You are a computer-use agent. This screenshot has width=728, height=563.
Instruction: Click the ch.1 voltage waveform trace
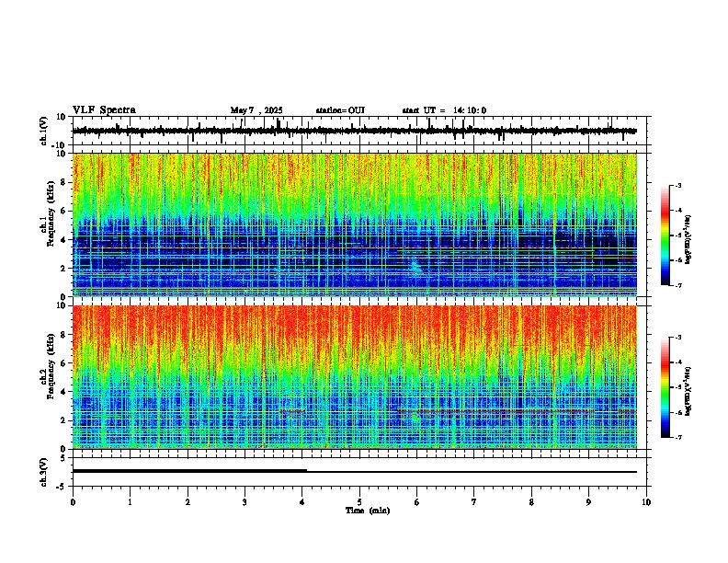(355, 131)
